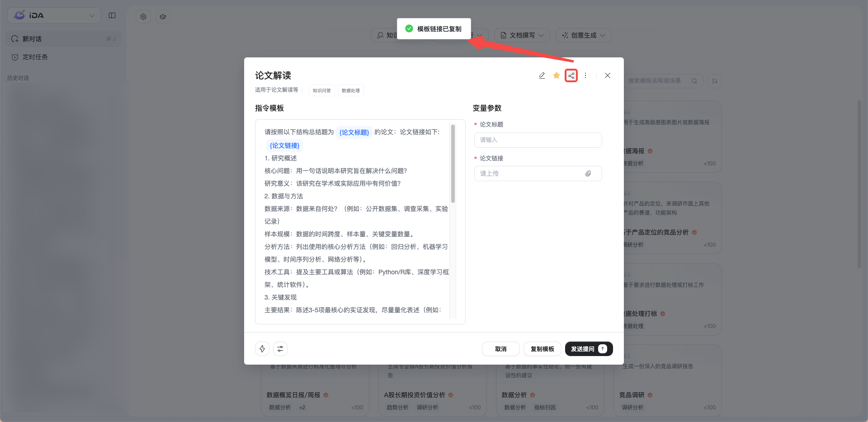This screenshot has height=422, width=868.
Task: Click the 数据处理 tag under the title
Action: (x=351, y=90)
